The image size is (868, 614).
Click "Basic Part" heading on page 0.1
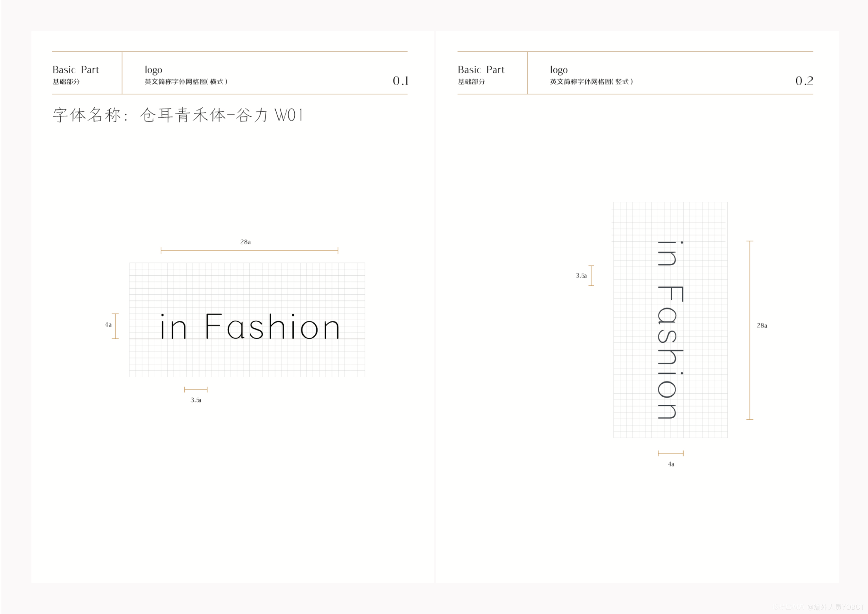(x=75, y=69)
